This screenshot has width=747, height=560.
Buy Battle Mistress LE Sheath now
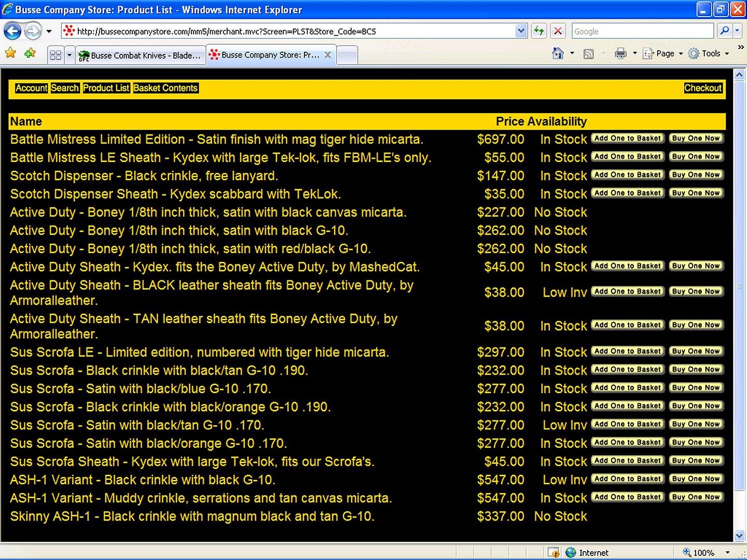696,157
